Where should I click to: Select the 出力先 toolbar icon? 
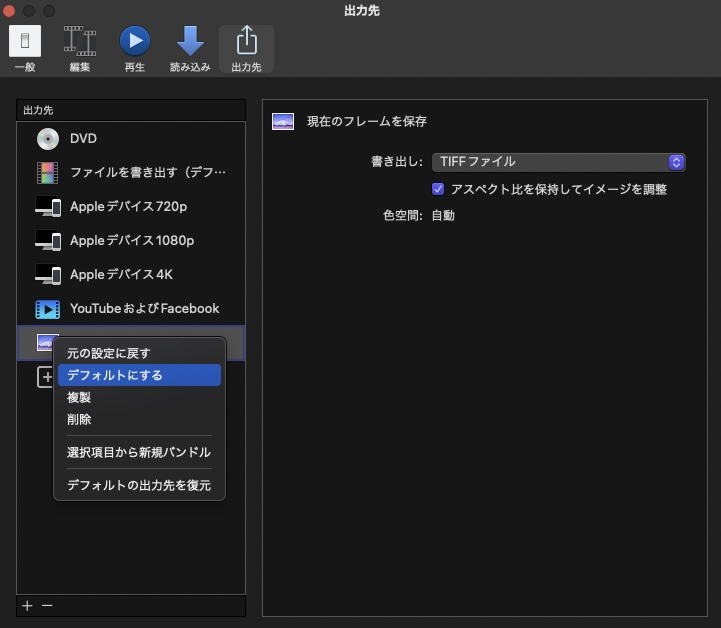point(246,48)
